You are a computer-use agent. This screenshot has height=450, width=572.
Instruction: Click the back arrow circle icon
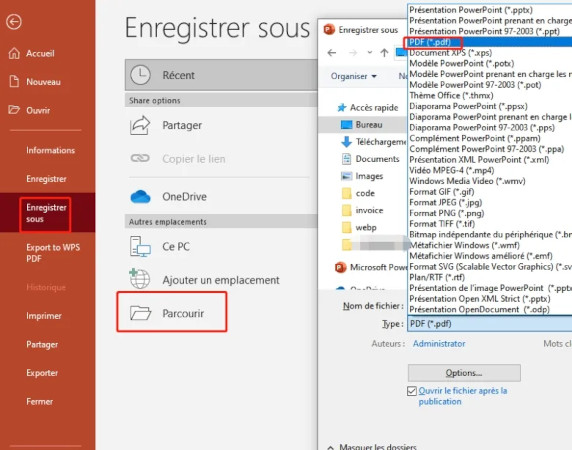14,22
